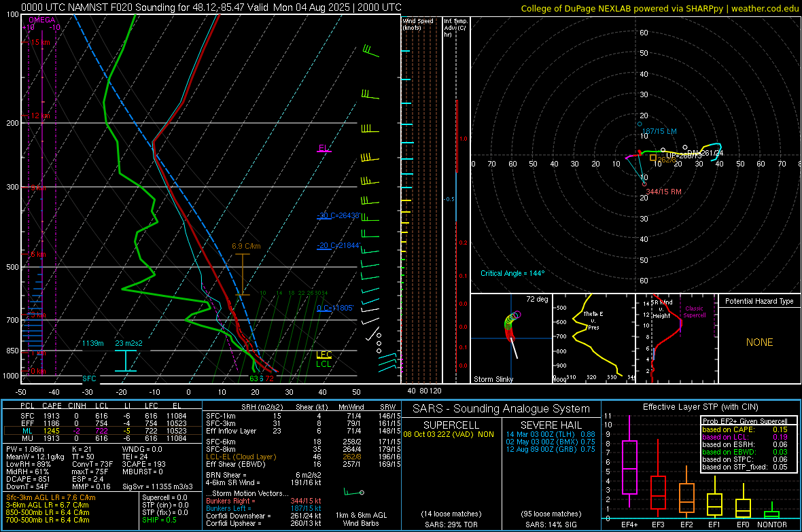Click the Eff Shear (EBWD) row

(x=303, y=465)
